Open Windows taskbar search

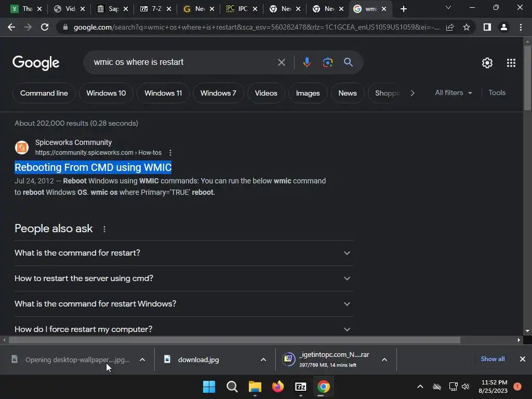232,387
